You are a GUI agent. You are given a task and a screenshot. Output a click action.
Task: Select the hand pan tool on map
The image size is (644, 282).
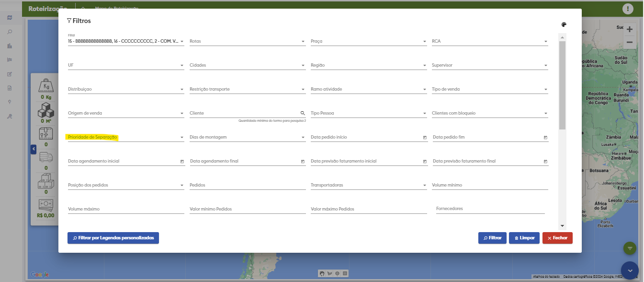322,273
